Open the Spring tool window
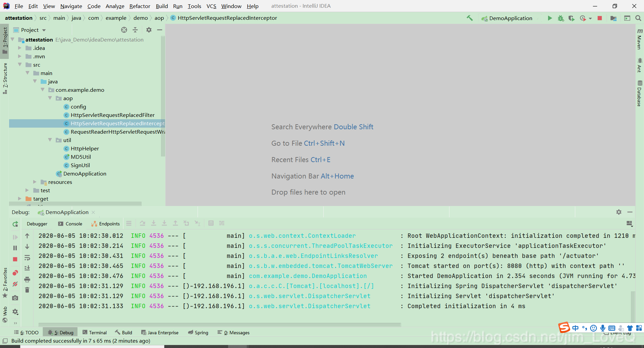This screenshot has height=348, width=644. click(x=198, y=333)
